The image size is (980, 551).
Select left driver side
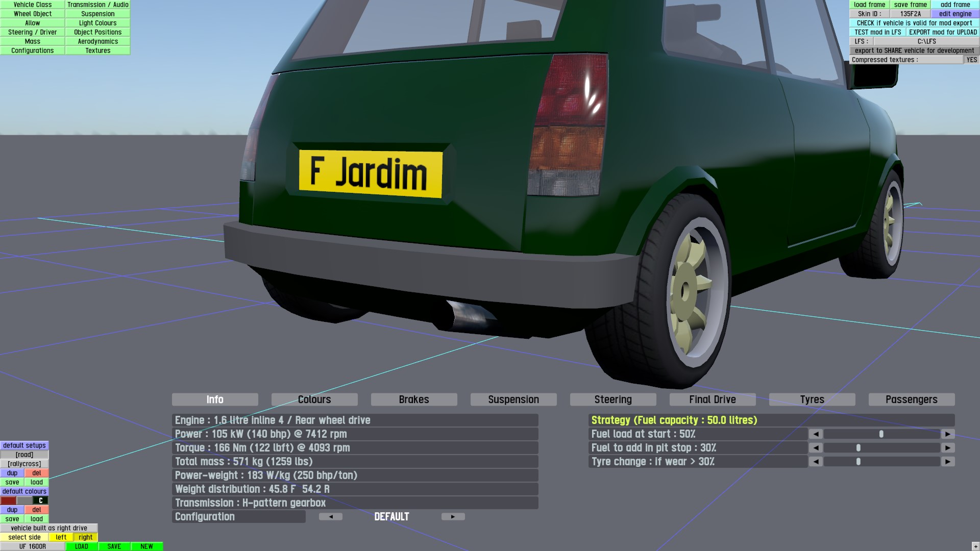pyautogui.click(x=61, y=537)
